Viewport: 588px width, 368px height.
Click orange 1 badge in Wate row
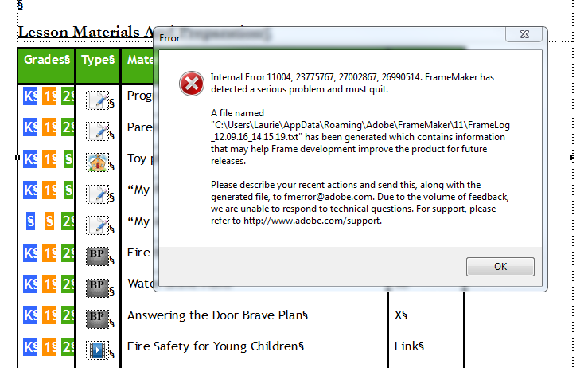49,284
